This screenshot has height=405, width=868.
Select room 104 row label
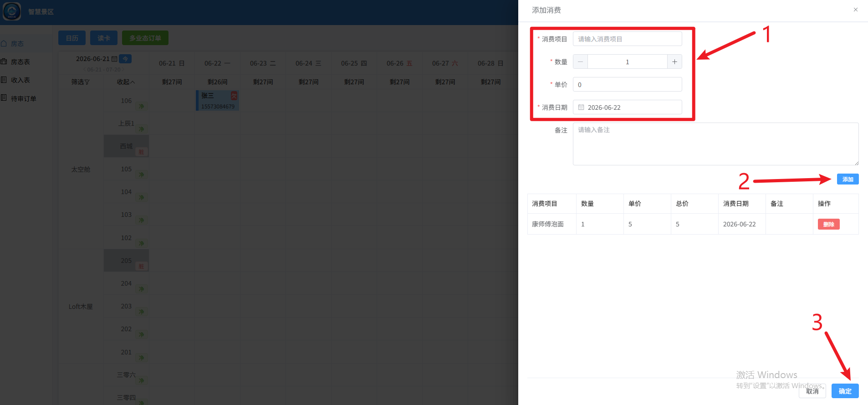(126, 192)
